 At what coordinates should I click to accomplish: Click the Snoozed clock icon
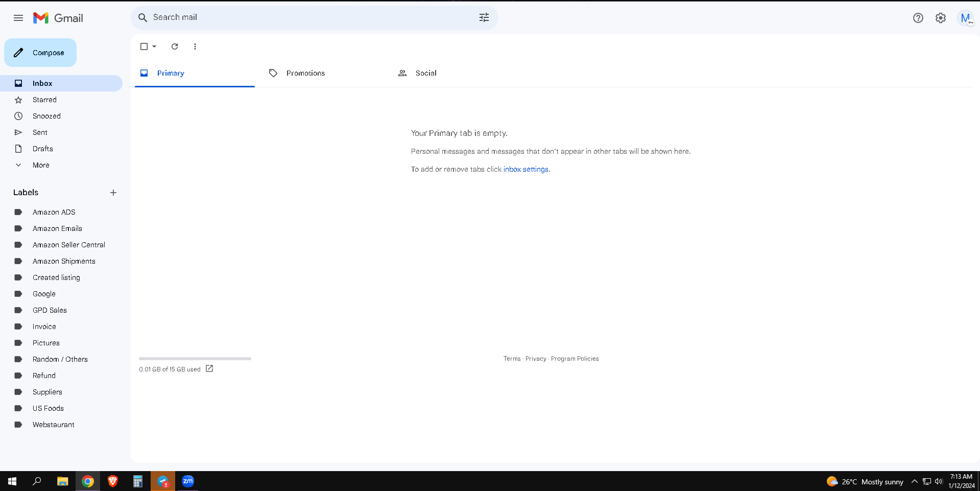[18, 116]
